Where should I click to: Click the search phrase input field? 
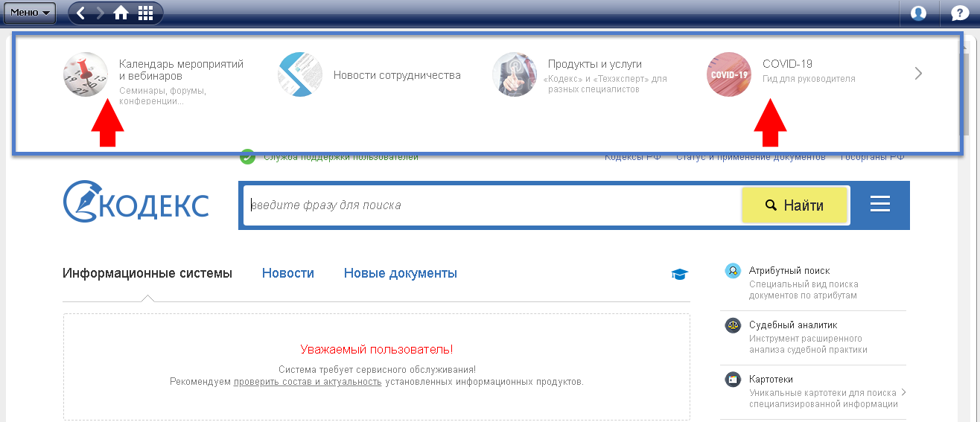pyautogui.click(x=491, y=205)
